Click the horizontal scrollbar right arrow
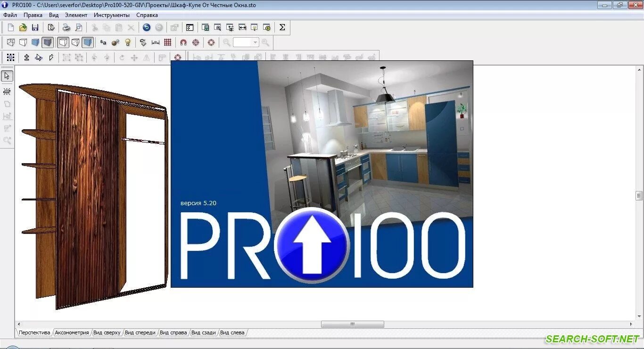This screenshot has height=349, width=644. click(x=631, y=324)
